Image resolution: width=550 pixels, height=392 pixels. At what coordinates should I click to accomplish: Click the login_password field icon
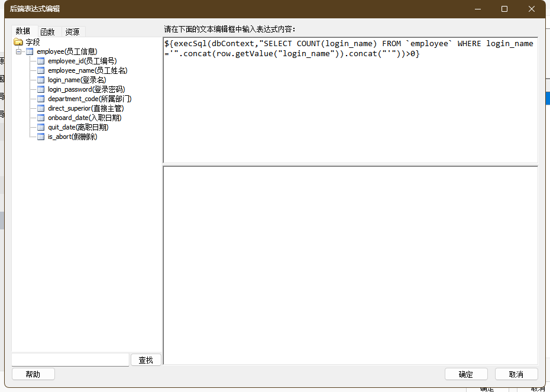(x=41, y=89)
